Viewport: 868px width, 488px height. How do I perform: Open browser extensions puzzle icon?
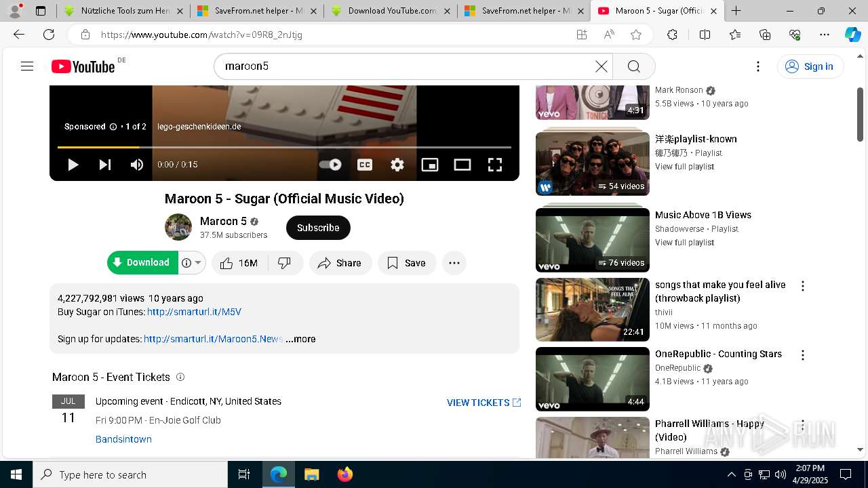pos(672,35)
